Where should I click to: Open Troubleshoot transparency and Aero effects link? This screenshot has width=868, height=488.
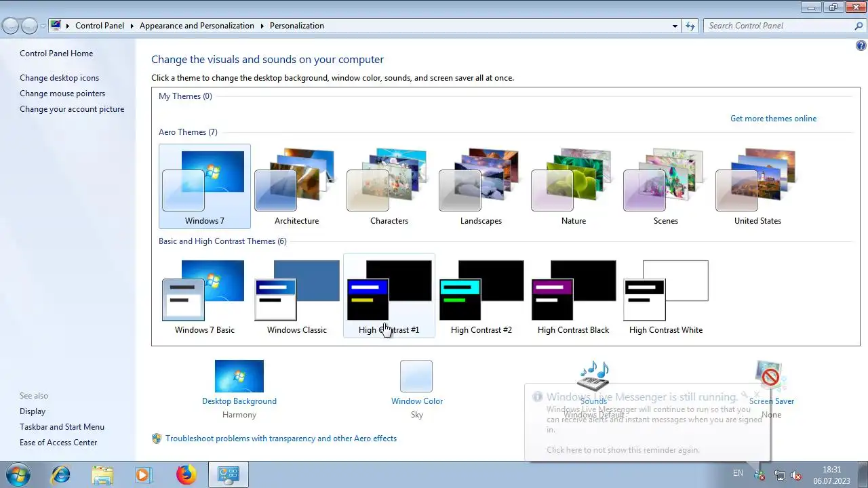click(281, 439)
